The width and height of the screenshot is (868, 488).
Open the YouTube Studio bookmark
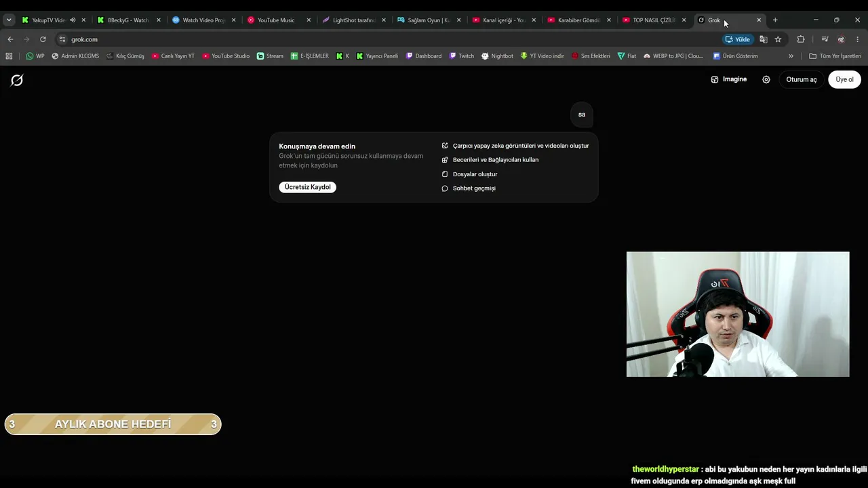(226, 56)
